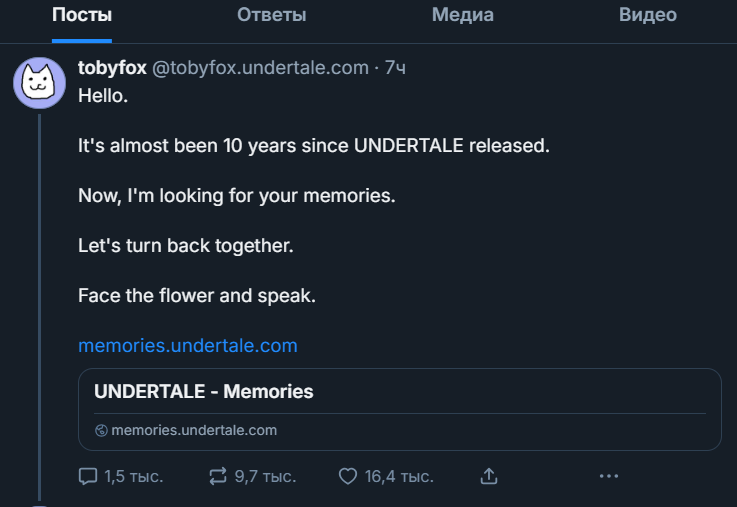The width and height of the screenshot is (737, 507).
Task: Open the three-dot more options menu
Action: point(609,476)
